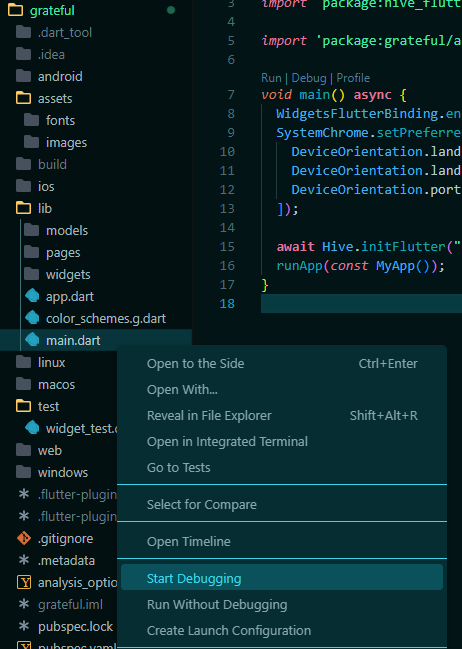Collapse the assets folder row
The height and width of the screenshot is (649, 462).
tap(96, 98)
